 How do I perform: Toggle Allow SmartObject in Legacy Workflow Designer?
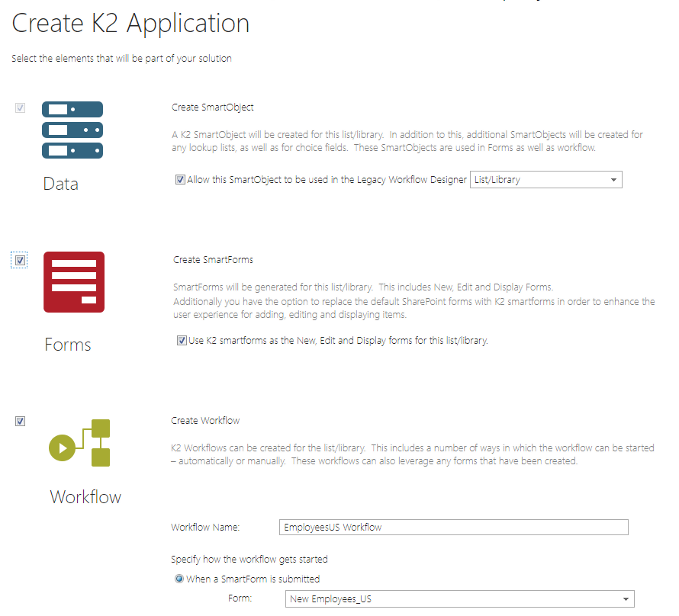coord(180,179)
